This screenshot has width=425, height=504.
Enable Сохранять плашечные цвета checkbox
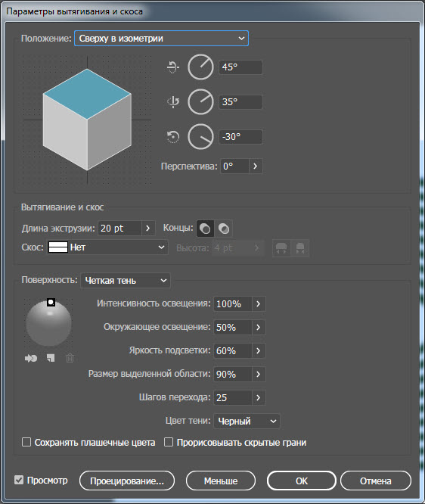click(26, 442)
